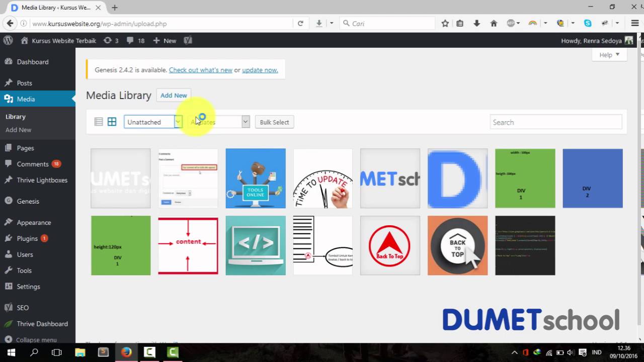
Task: Switch to grid view of media
Action: (x=112, y=122)
